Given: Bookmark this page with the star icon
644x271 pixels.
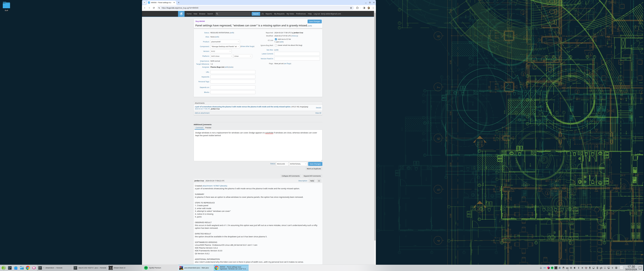Looking at the screenshot, I should click(351, 8).
